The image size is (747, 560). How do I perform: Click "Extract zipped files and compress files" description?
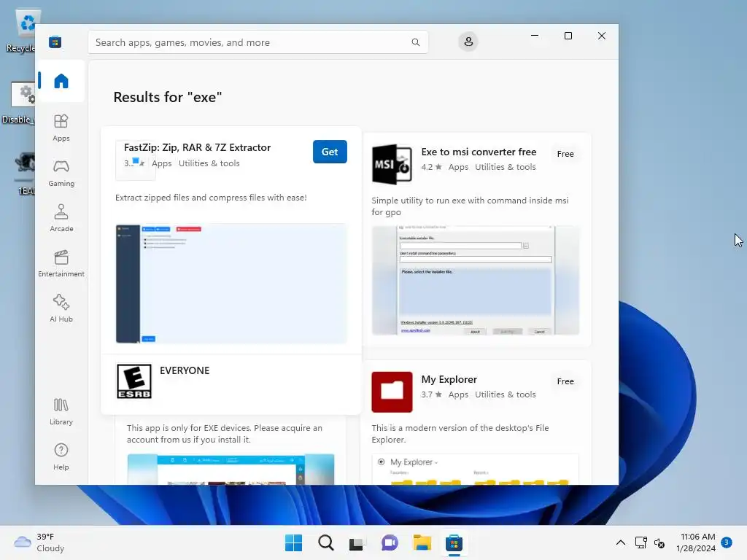pos(211,198)
